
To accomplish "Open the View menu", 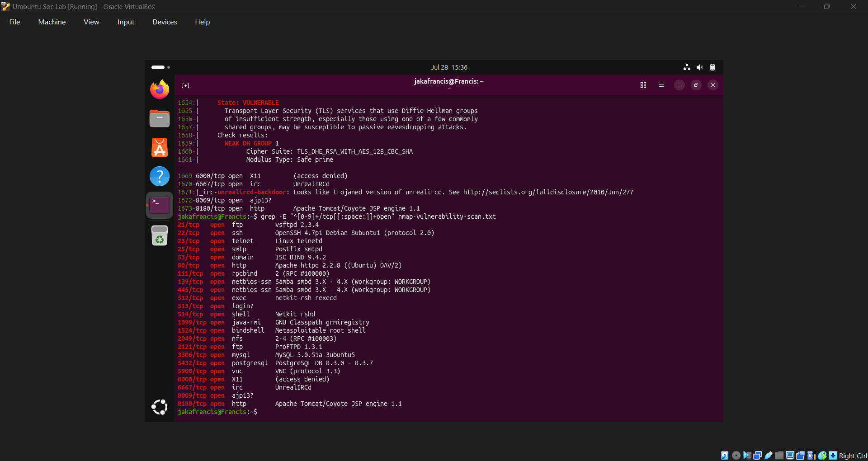I will tap(91, 22).
